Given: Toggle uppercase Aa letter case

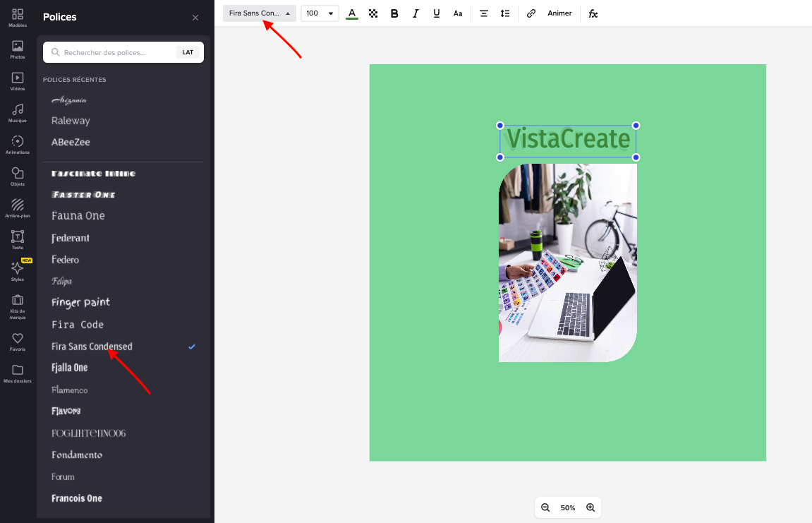Looking at the screenshot, I should [x=458, y=13].
